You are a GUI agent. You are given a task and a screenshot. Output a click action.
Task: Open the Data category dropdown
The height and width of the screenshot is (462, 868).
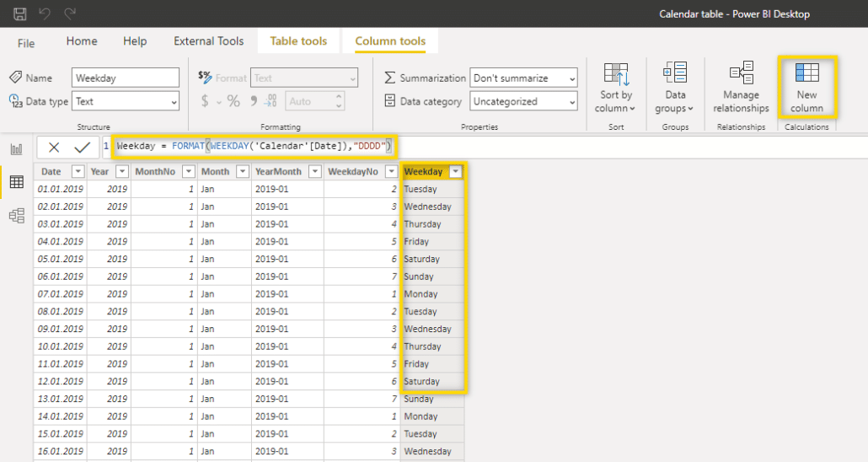click(523, 101)
